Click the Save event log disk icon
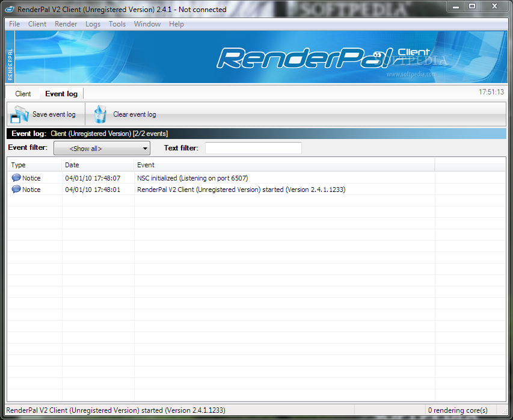 tap(19, 114)
